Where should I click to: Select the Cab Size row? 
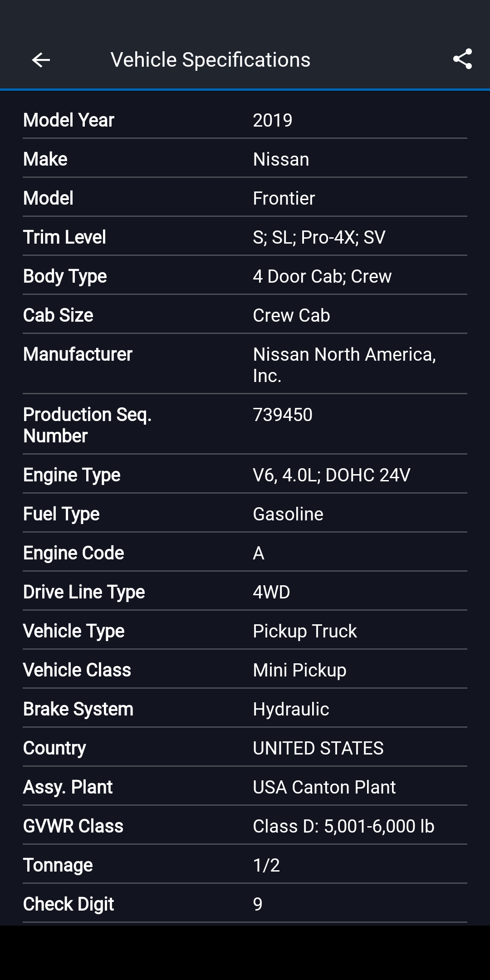[x=245, y=314]
